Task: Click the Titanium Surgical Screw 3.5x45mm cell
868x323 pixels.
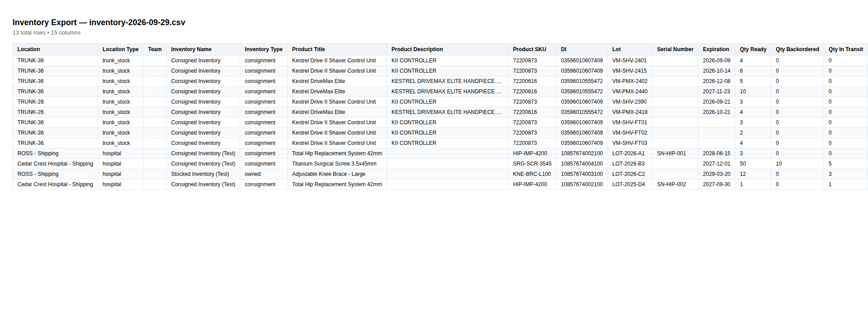Action: (337, 164)
